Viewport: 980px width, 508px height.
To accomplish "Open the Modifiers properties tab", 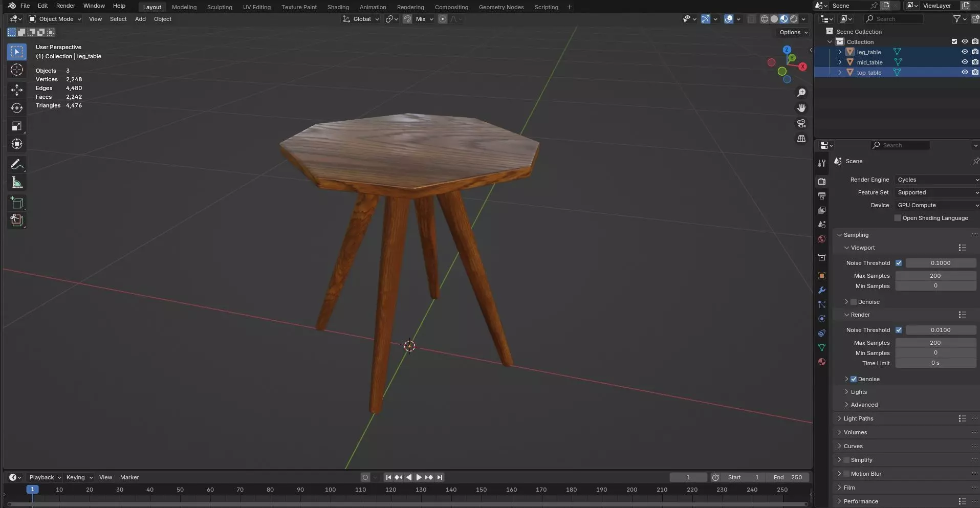I will pos(822,290).
